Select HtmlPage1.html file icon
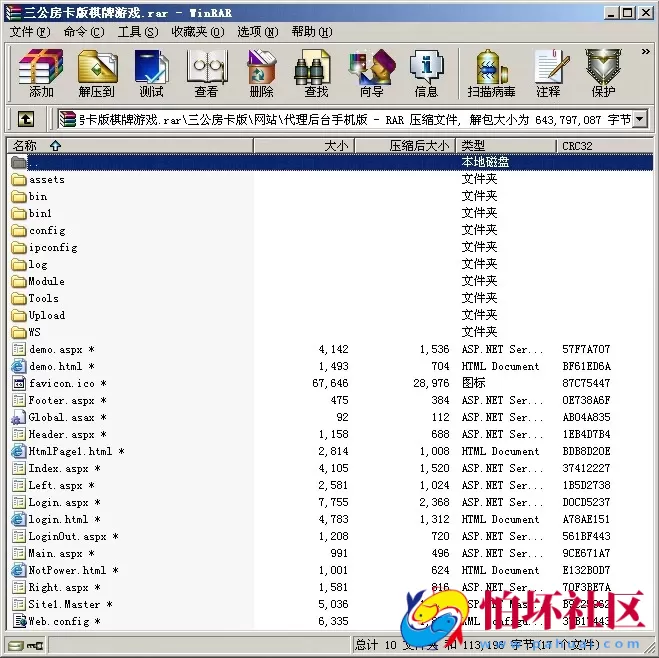 (18, 451)
